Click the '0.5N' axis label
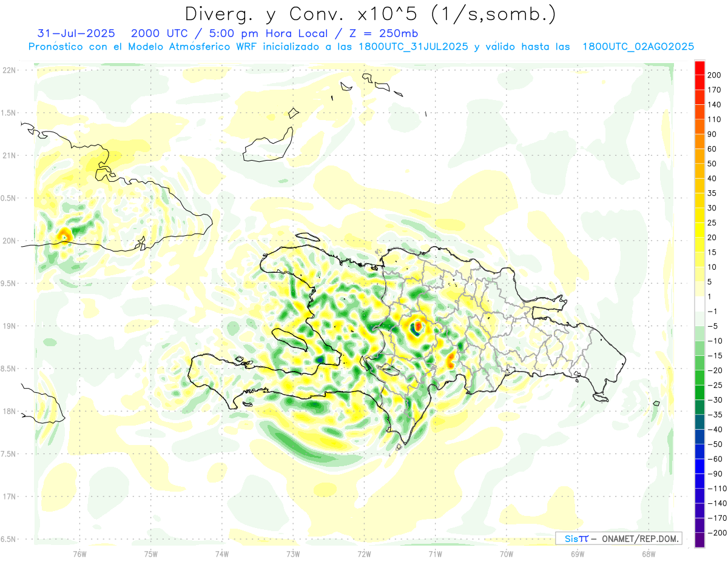728x562 pixels. click(9, 198)
